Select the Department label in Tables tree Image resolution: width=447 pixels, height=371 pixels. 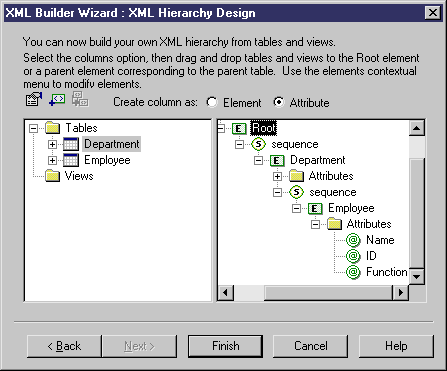112,144
